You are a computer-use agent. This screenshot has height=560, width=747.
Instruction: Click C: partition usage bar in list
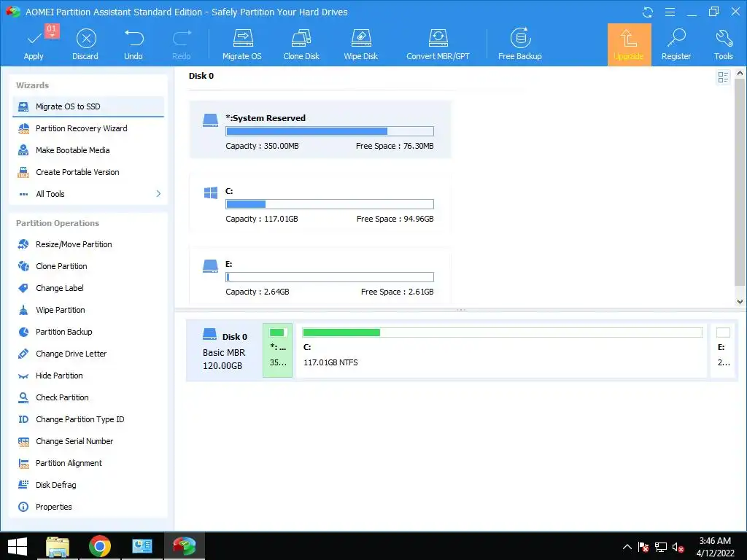[x=330, y=204]
